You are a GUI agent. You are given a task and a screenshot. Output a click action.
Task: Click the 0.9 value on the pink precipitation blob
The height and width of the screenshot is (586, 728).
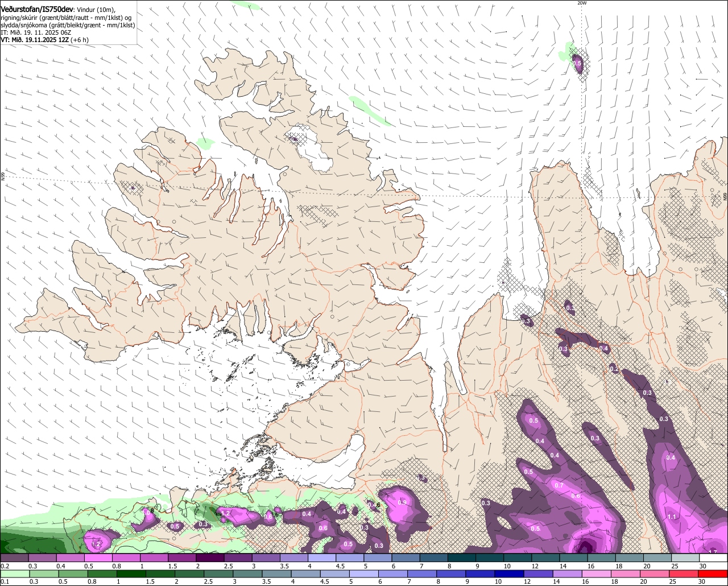coord(402,502)
